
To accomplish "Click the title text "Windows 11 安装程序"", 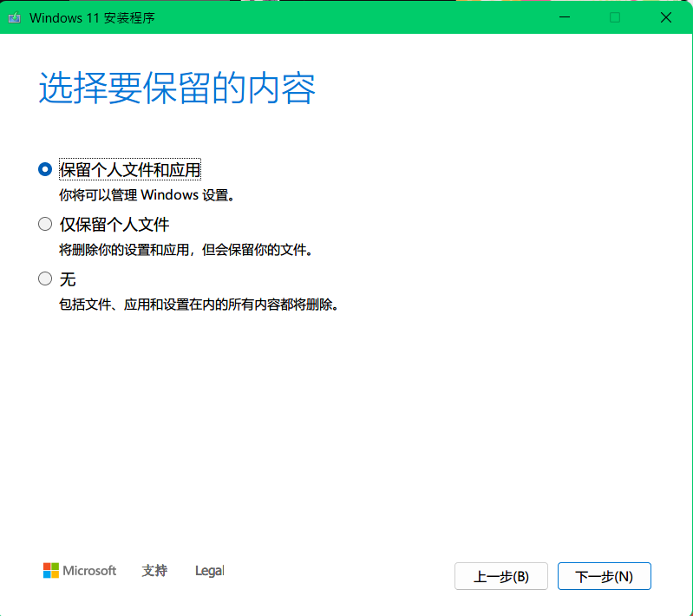I will pos(92,17).
